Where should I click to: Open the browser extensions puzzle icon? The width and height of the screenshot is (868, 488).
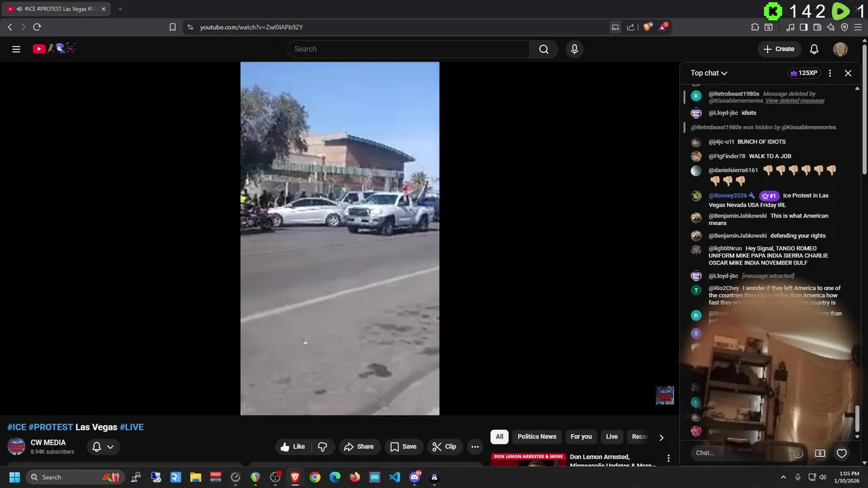(x=755, y=27)
